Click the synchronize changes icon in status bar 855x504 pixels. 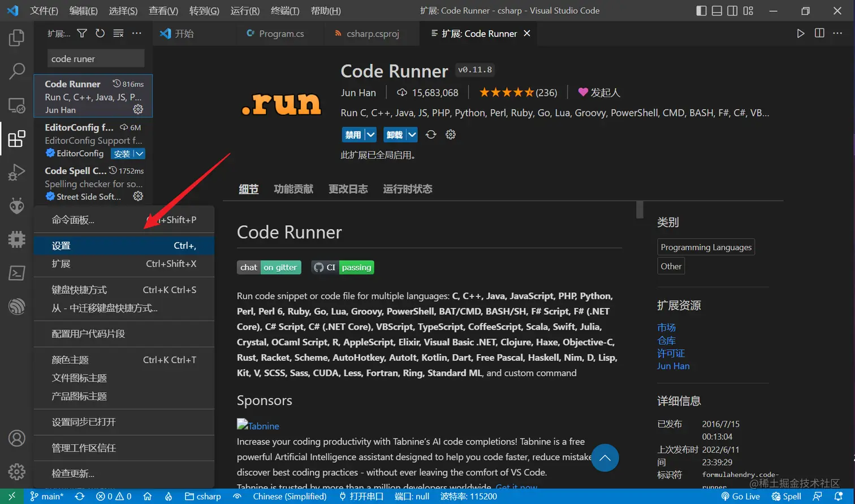click(80, 496)
